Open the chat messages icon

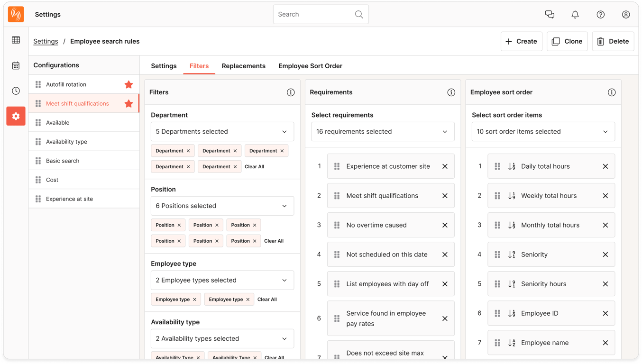[550, 15]
